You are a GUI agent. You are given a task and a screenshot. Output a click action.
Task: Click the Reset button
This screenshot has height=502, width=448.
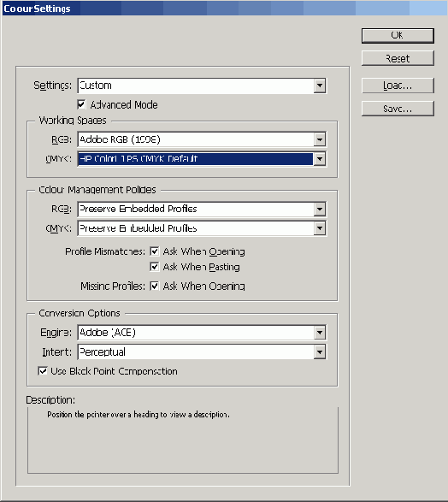pyautogui.click(x=398, y=58)
